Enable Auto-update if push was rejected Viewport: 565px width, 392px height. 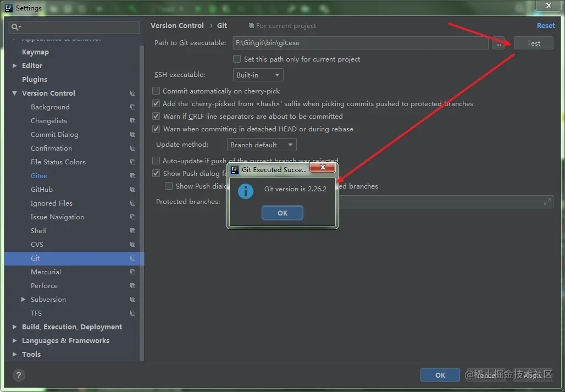point(156,161)
